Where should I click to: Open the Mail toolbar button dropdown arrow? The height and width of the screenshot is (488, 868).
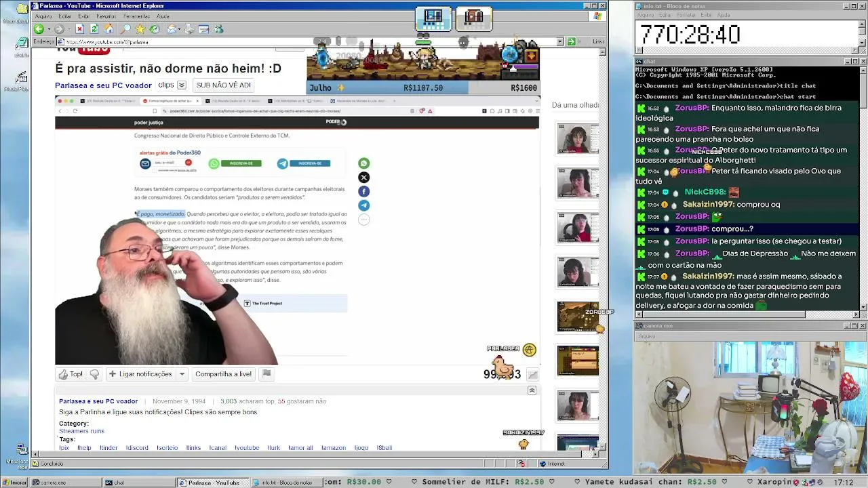(x=180, y=29)
